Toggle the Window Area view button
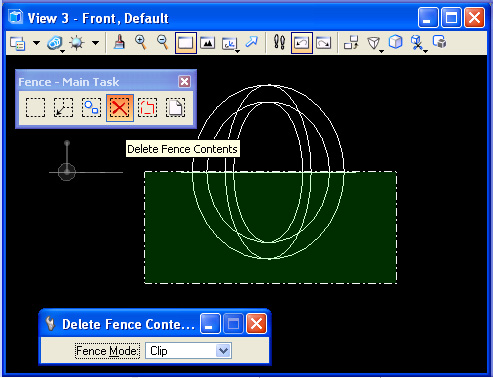This screenshot has width=493, height=378. click(x=186, y=43)
